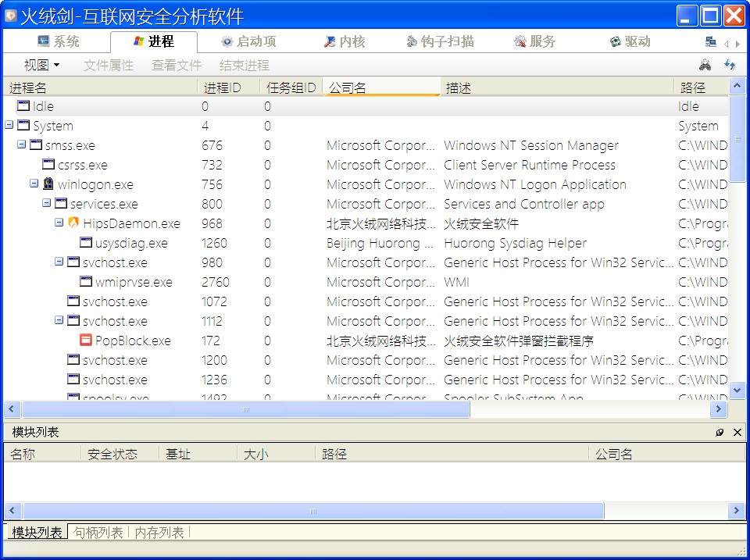
Task: Click the tab strip's left scroll arrow
Action: pos(727,44)
